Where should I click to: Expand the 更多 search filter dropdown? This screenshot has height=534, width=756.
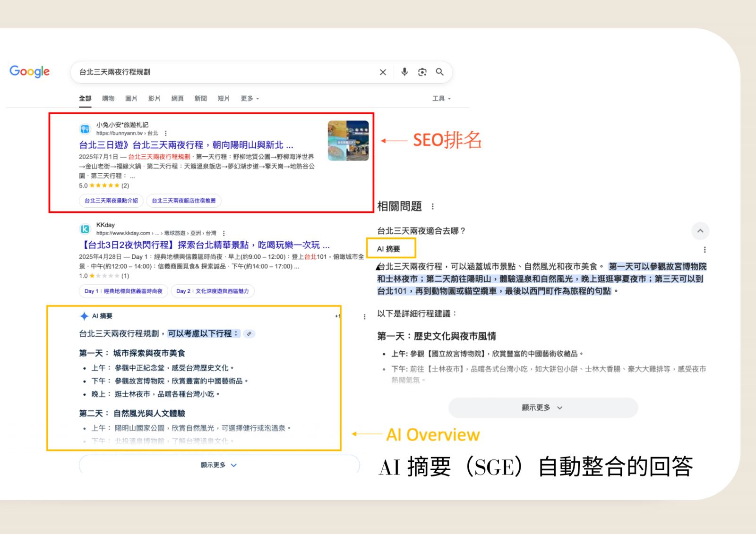pos(249,99)
